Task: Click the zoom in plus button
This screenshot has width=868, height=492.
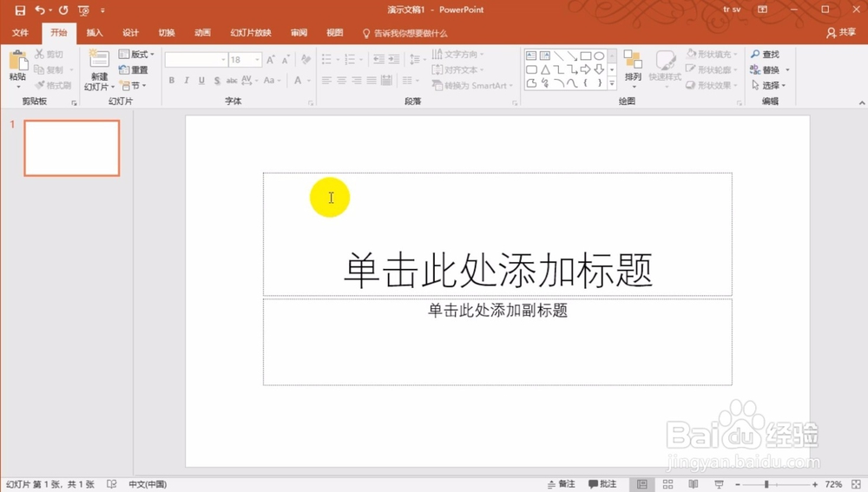Action: pos(815,484)
